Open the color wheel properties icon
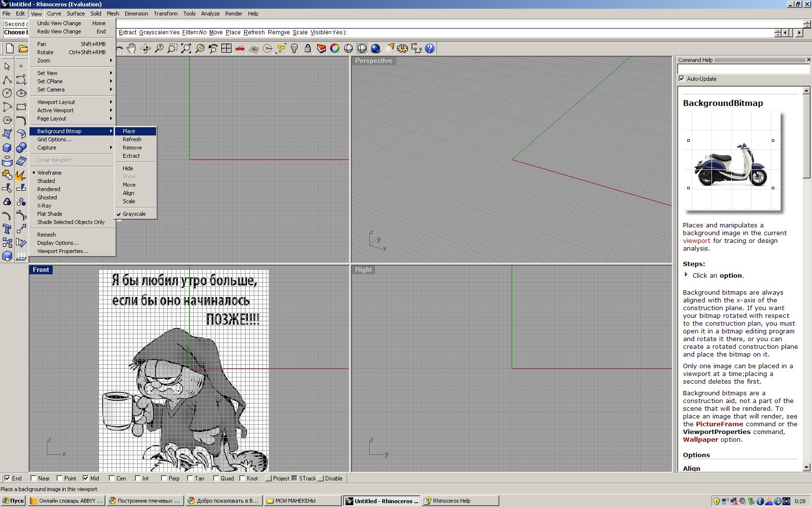This screenshot has height=508, width=812. coord(334,48)
